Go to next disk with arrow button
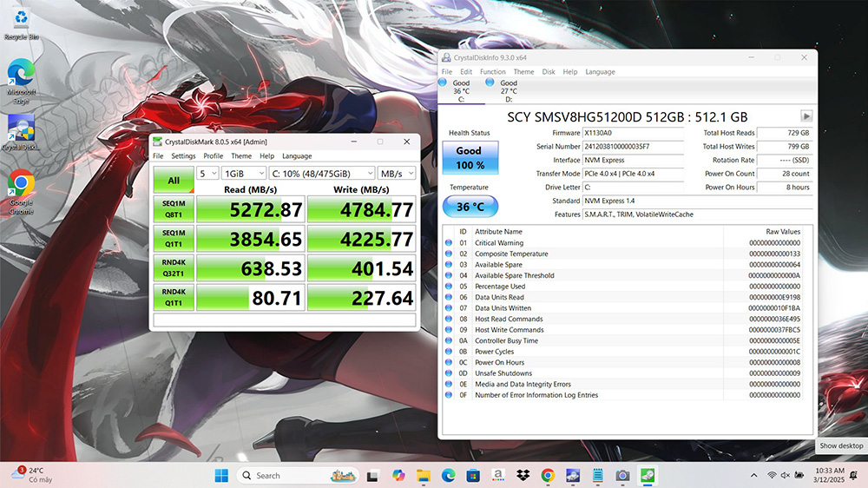This screenshot has height=488, width=868. coord(806,116)
